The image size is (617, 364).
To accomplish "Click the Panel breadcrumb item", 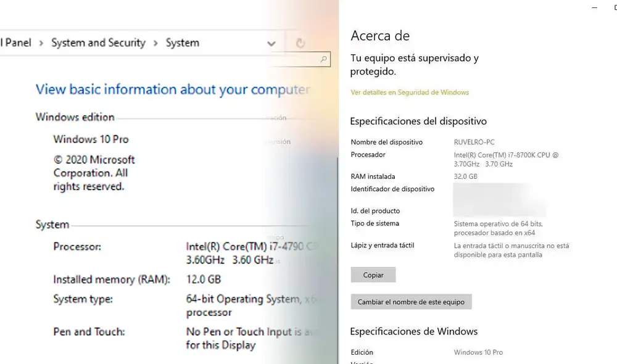I will point(15,43).
